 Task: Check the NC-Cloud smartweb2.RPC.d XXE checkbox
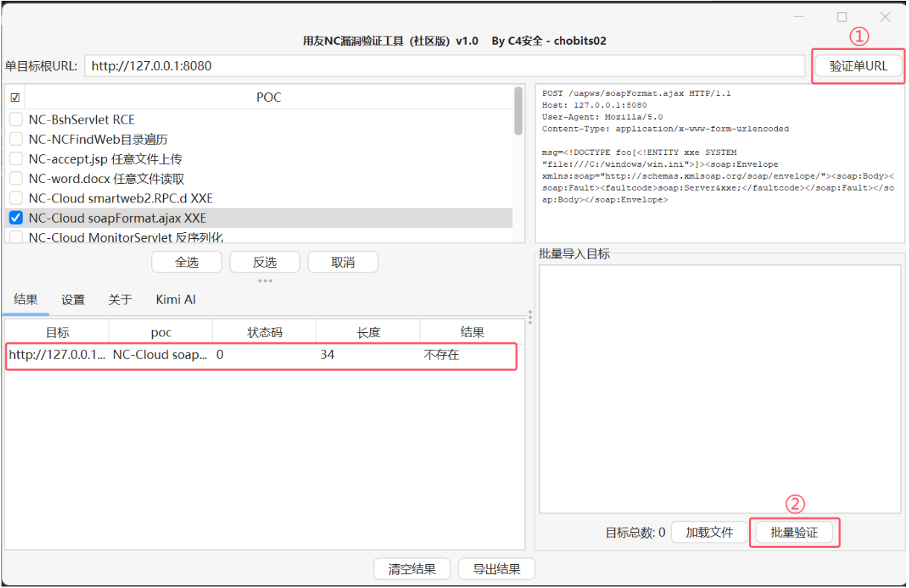coord(16,198)
